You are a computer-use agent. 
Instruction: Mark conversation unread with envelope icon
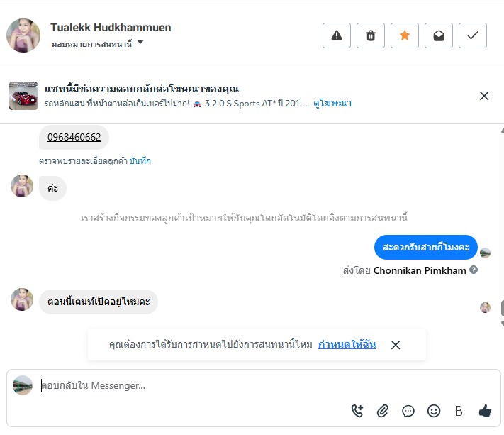[439, 35]
